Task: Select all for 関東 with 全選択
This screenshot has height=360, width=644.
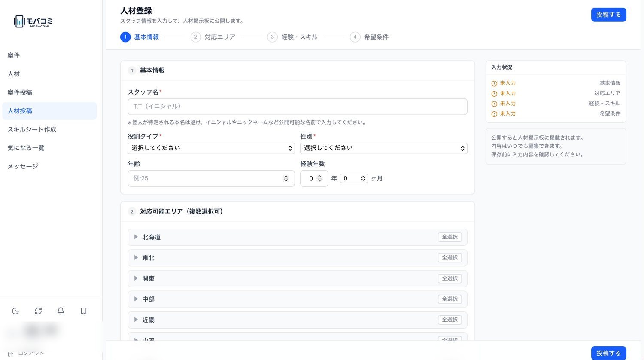Action: coord(450,278)
